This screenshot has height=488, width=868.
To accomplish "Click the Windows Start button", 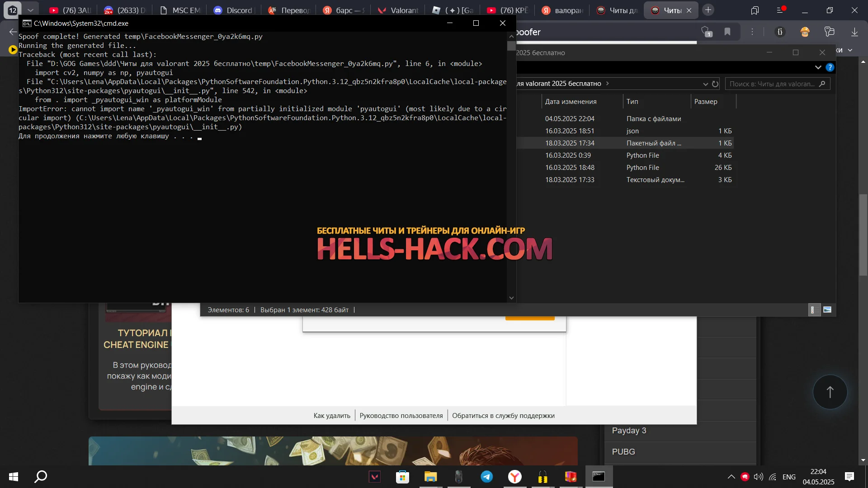I will pos(14,477).
